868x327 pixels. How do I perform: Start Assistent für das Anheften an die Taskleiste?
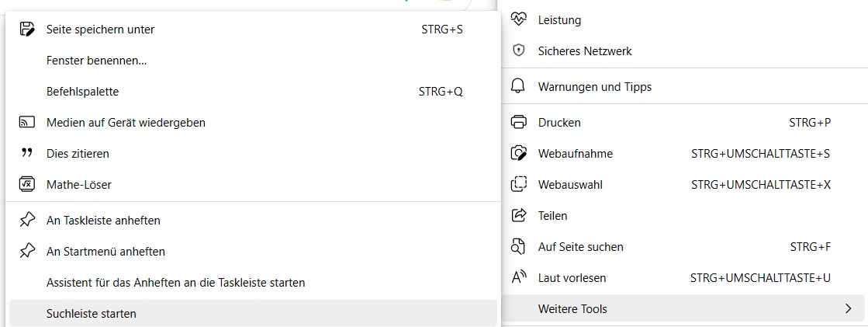(x=176, y=283)
